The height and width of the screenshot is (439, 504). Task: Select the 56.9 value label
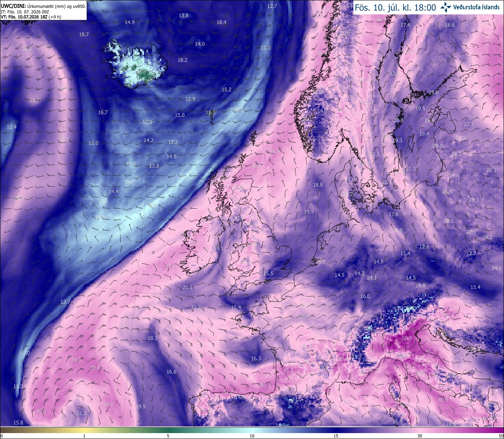pyautogui.click(x=407, y=338)
